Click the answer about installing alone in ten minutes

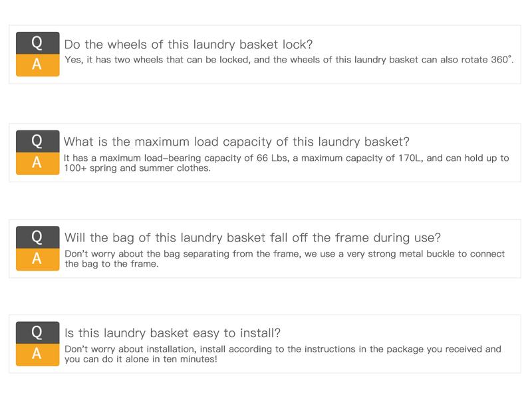pos(283,349)
